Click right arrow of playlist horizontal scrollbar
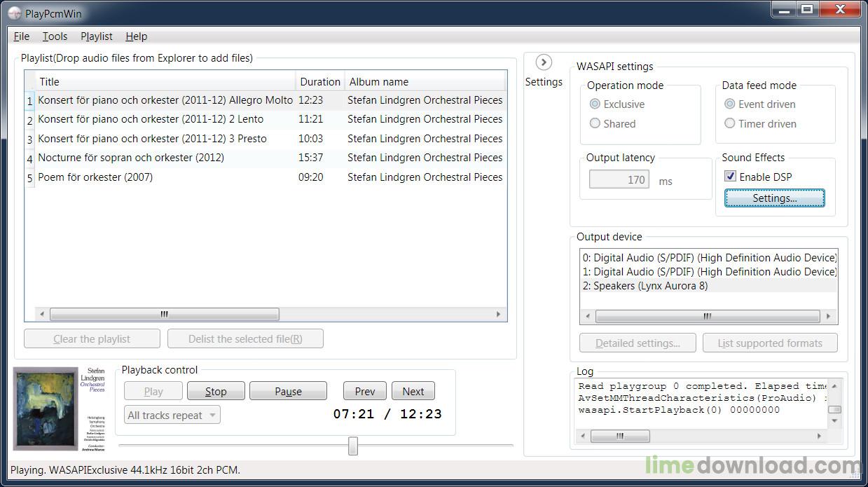Image resolution: width=868 pixels, height=487 pixels. (498, 315)
